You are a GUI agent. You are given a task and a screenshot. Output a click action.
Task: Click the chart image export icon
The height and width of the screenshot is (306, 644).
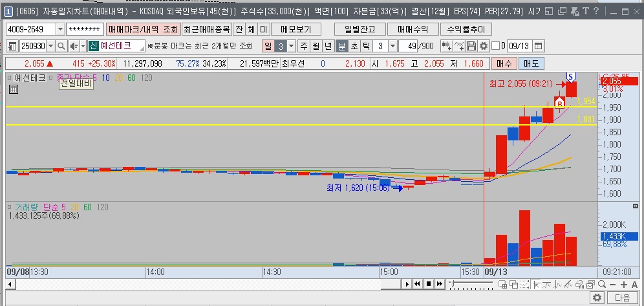point(590,284)
